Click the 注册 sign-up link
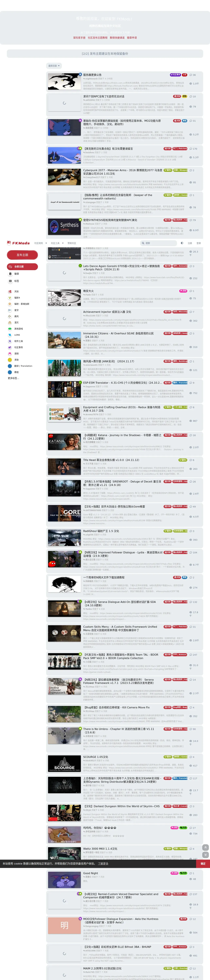Viewport: 210px width, 980px height. point(190,243)
